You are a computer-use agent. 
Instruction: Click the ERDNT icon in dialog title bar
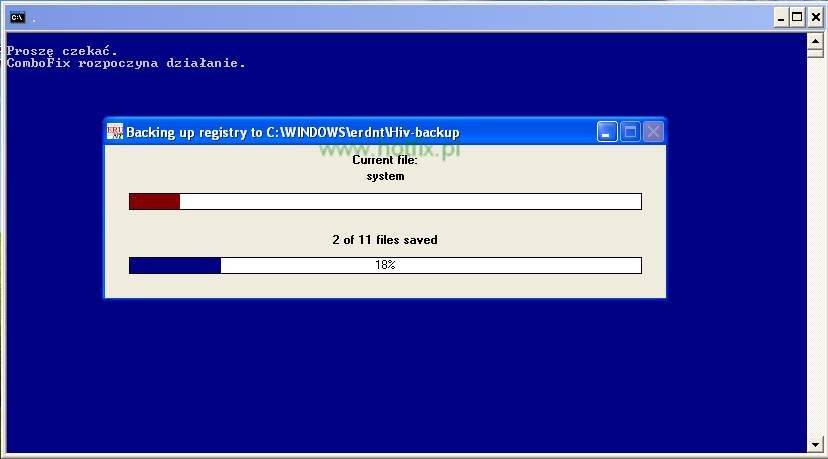pos(115,132)
